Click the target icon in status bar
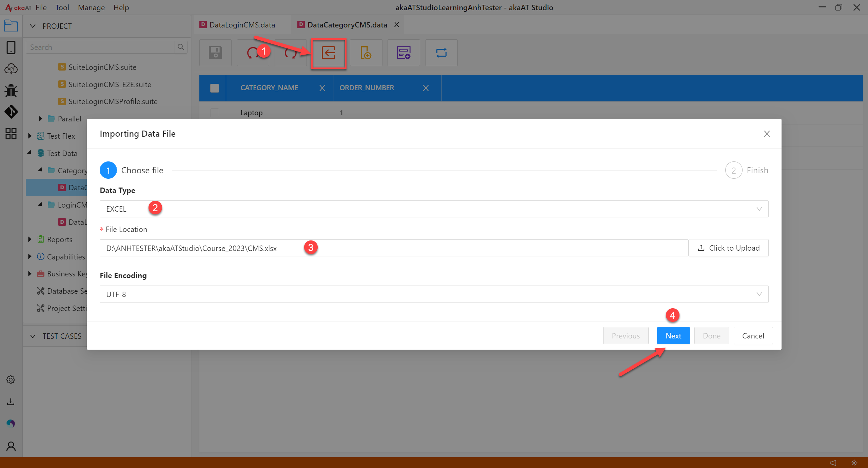 [x=854, y=463]
